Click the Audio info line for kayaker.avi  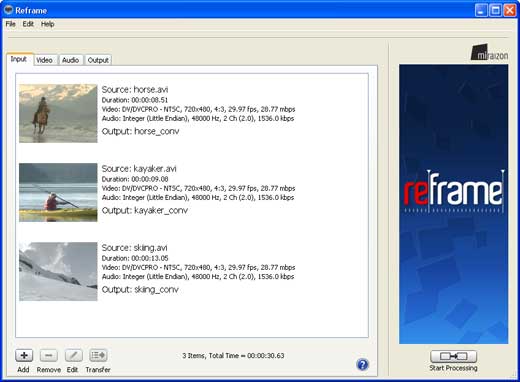coord(198,197)
